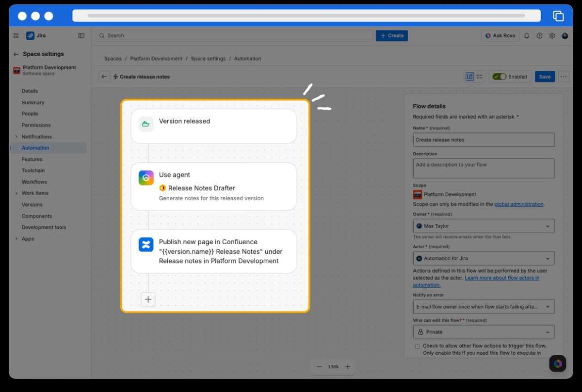Image resolution: width=582 pixels, height=392 pixels.
Task: Open Development tools in the sidebar
Action: [x=44, y=227]
